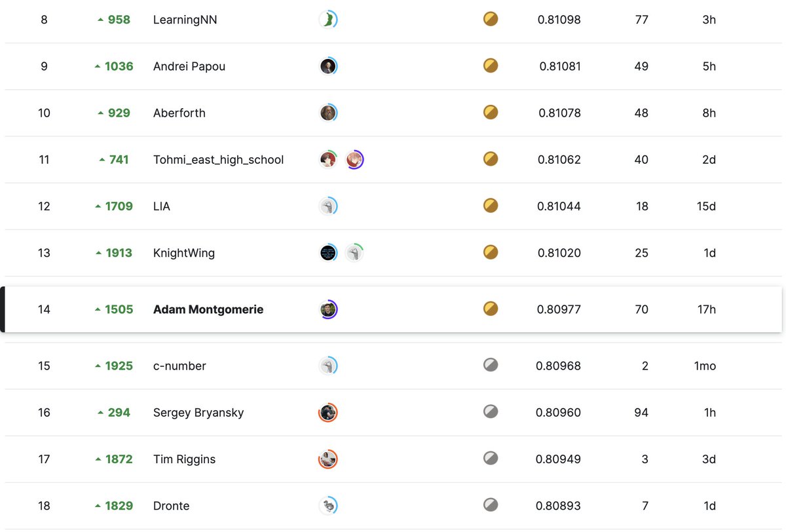
Task: Click score 0.81081
Action: (560, 66)
